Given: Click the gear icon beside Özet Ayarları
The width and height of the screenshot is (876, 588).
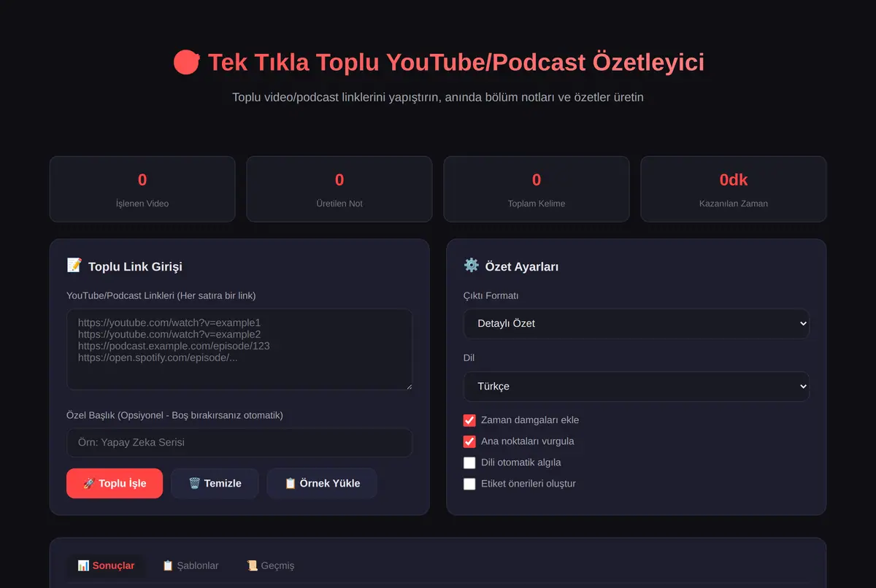Looking at the screenshot, I should [x=471, y=266].
